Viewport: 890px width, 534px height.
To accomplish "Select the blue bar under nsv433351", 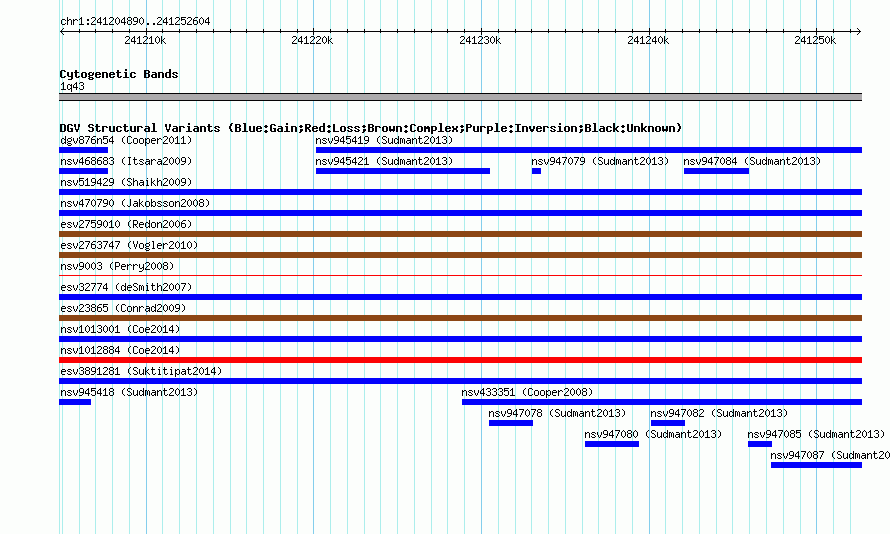I will point(662,402).
